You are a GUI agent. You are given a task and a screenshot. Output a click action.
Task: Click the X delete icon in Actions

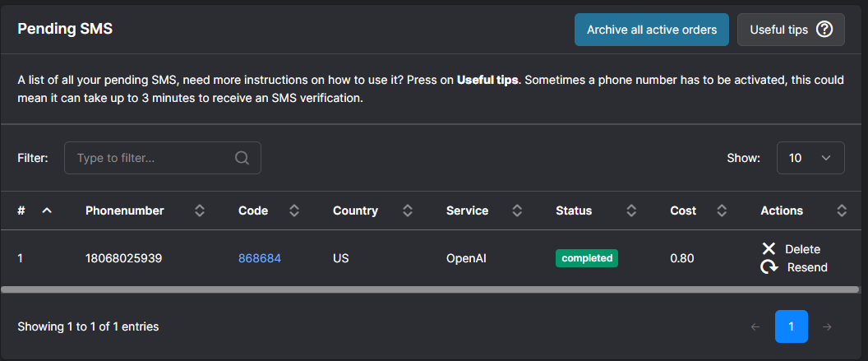tap(769, 249)
